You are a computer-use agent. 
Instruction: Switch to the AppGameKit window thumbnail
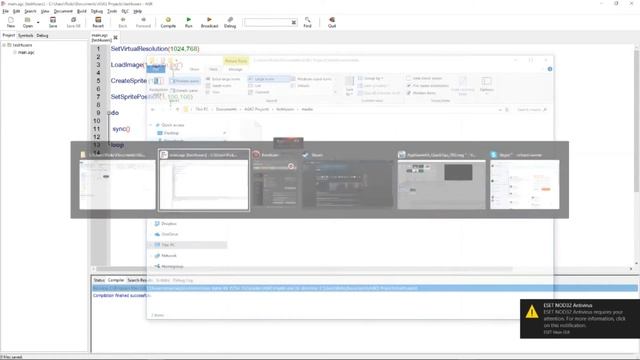[442, 180]
